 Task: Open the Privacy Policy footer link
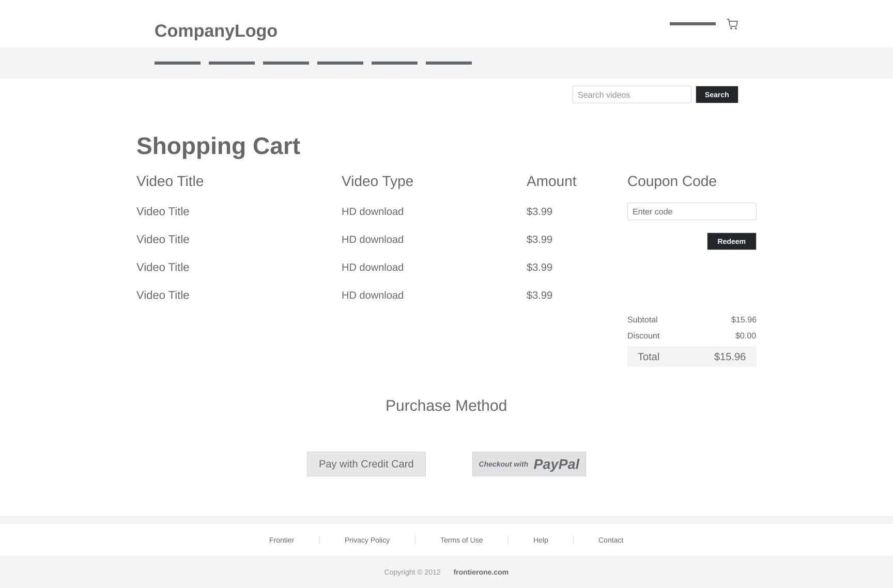pyautogui.click(x=367, y=540)
